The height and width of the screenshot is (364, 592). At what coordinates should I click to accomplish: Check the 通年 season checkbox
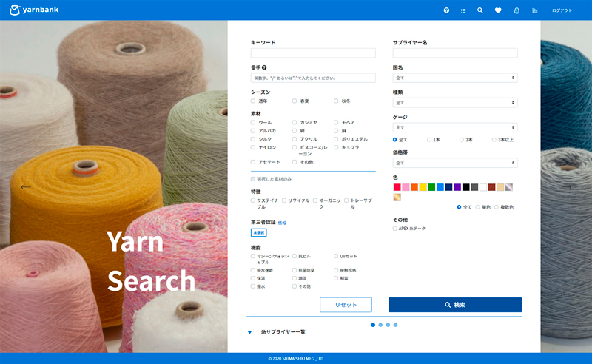click(253, 101)
